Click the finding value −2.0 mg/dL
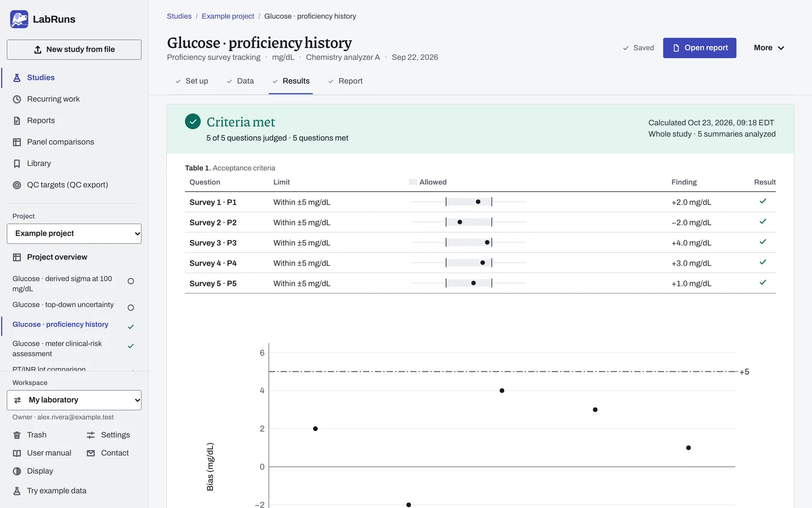 coord(691,223)
